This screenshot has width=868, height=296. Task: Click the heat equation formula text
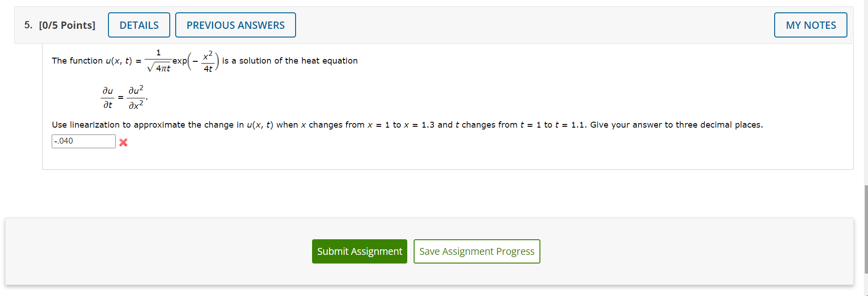(x=124, y=97)
